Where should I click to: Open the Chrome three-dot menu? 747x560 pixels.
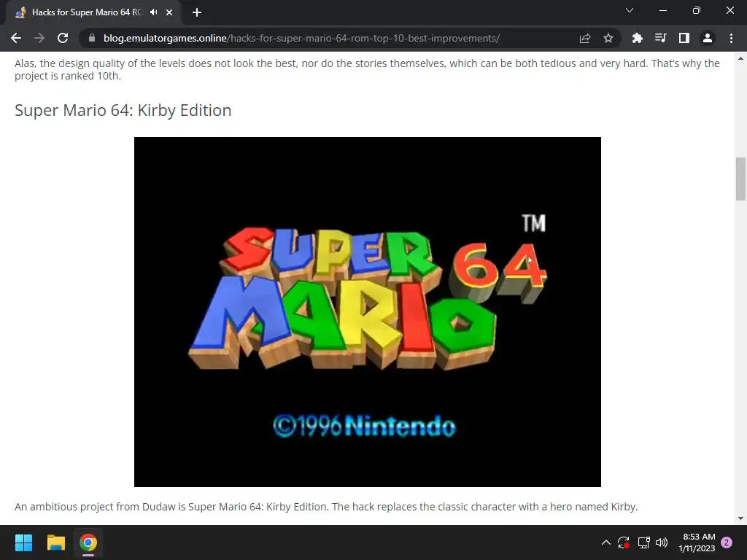[x=731, y=38]
